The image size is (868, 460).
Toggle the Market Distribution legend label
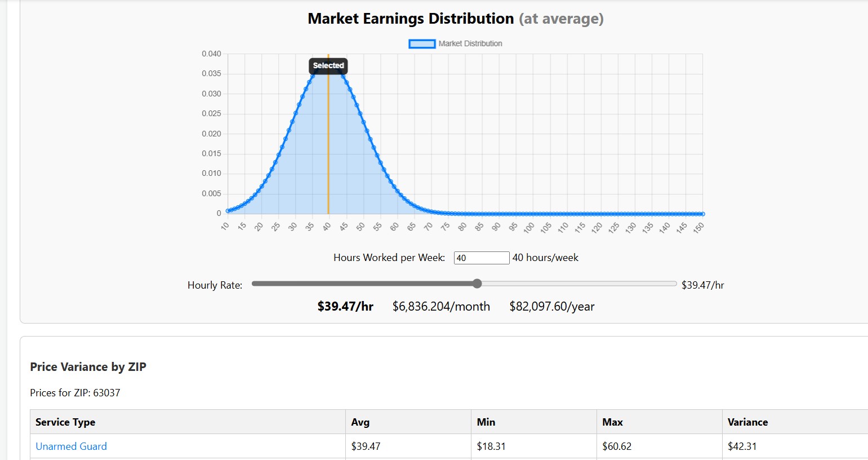(x=470, y=43)
